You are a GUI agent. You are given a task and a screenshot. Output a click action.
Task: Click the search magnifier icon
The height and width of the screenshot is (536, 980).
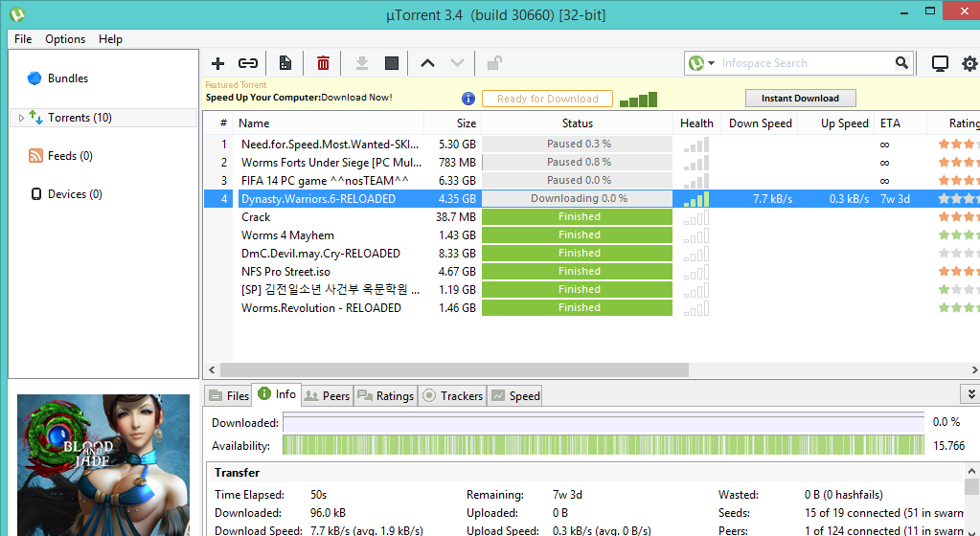901,62
